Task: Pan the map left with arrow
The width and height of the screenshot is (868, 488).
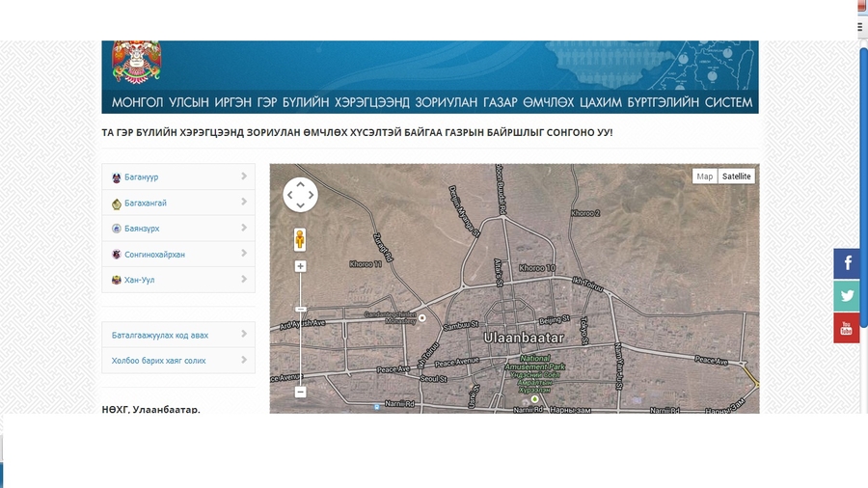Action: (x=290, y=195)
